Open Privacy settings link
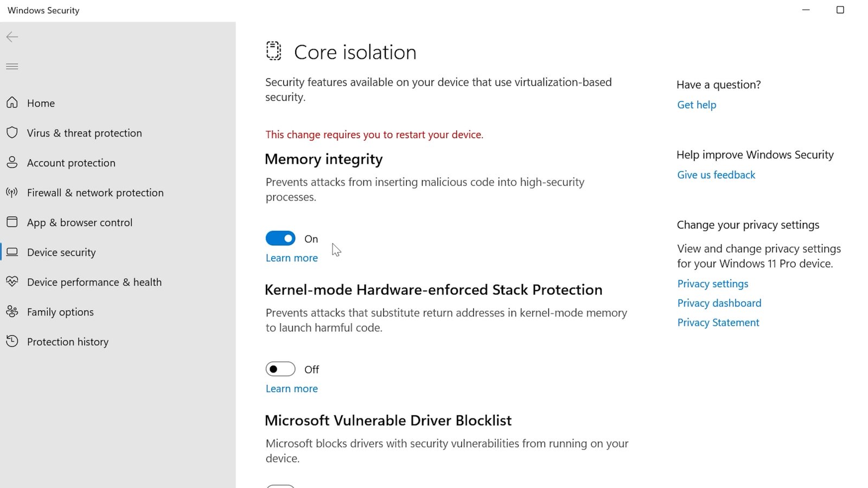Image resolution: width=868 pixels, height=488 pixels. coord(713,284)
